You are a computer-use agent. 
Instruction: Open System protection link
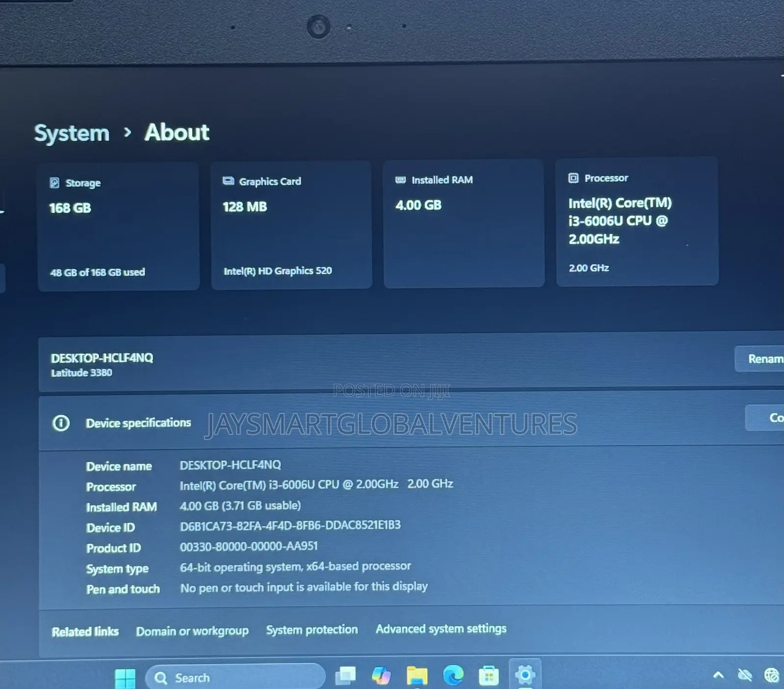click(312, 630)
